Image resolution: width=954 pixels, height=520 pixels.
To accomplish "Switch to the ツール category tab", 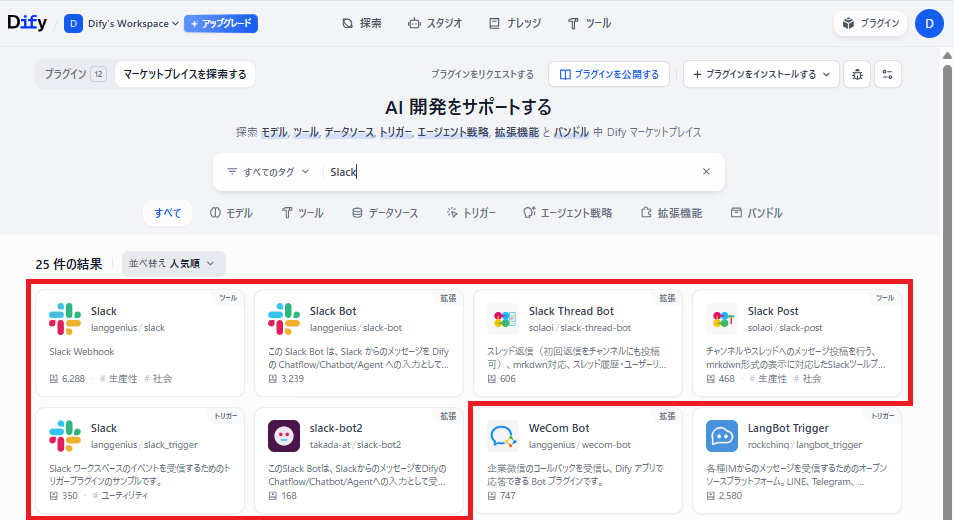I will pos(302,213).
